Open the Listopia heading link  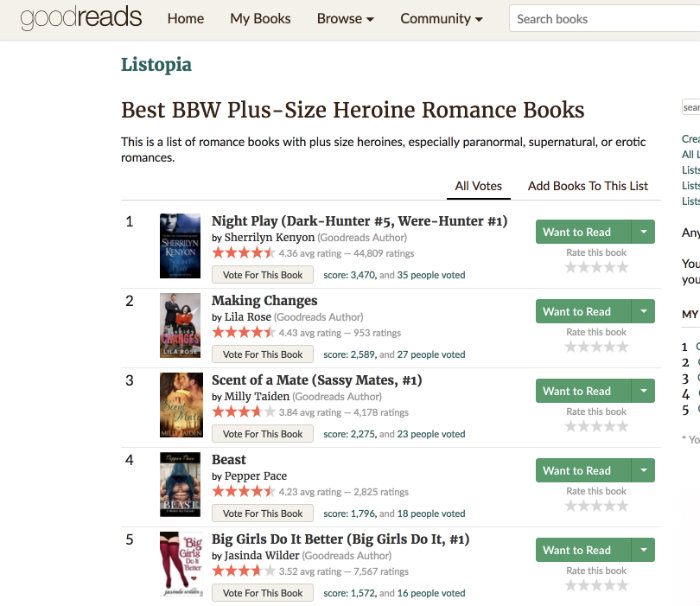[156, 64]
